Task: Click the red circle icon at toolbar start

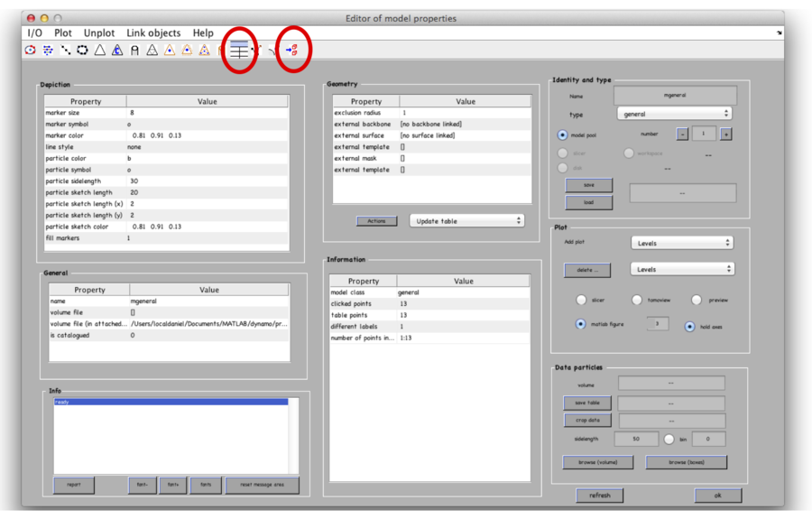Action: tap(30, 51)
